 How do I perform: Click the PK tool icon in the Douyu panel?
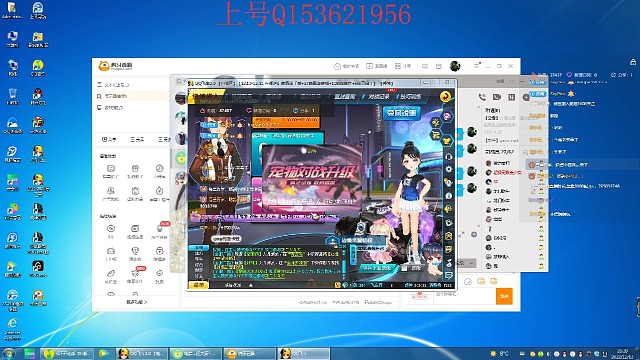point(111,229)
